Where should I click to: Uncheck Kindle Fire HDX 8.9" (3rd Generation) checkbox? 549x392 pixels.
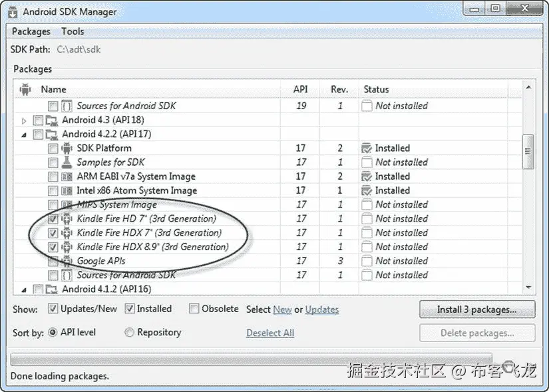pyautogui.click(x=53, y=248)
